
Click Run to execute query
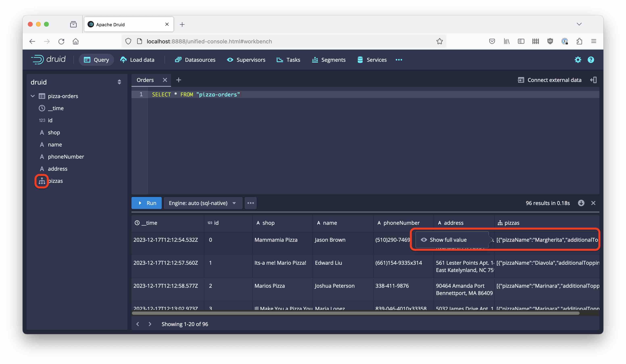click(147, 203)
